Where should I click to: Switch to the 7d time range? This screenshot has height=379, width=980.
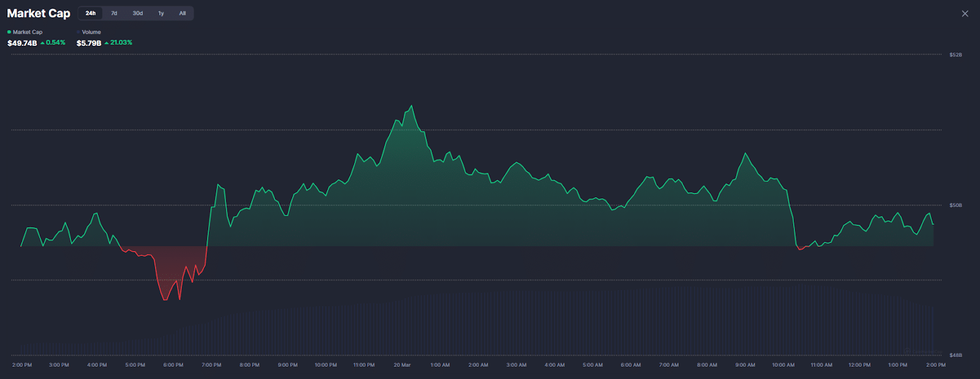click(114, 13)
